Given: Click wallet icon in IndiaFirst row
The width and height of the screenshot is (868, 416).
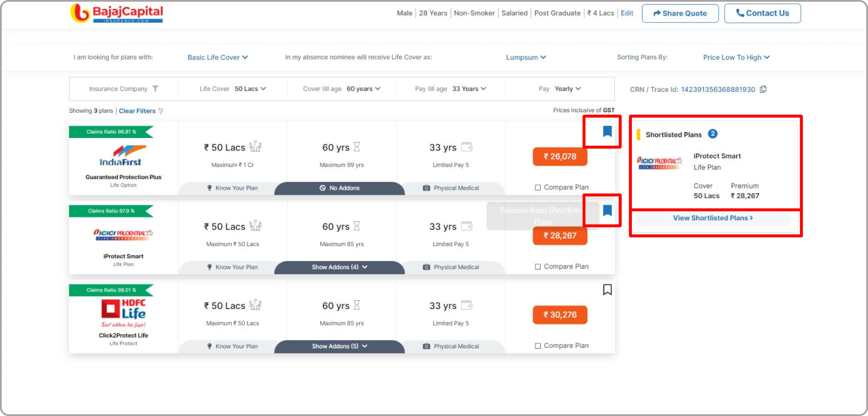Looking at the screenshot, I should pos(467,147).
